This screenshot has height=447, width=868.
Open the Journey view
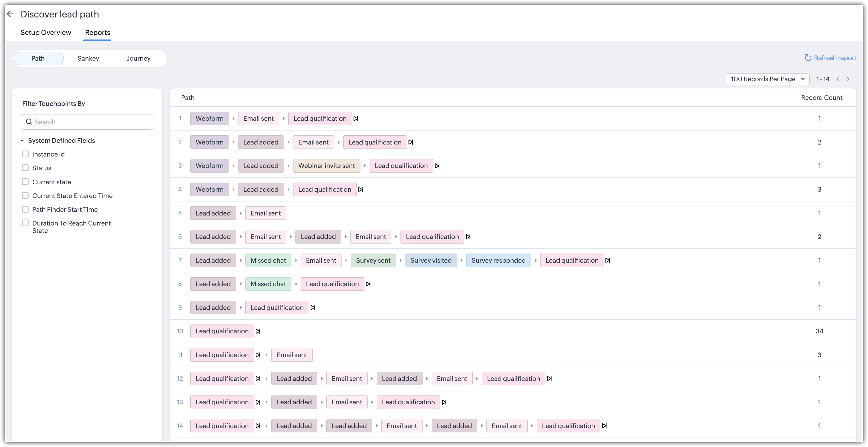tap(139, 59)
